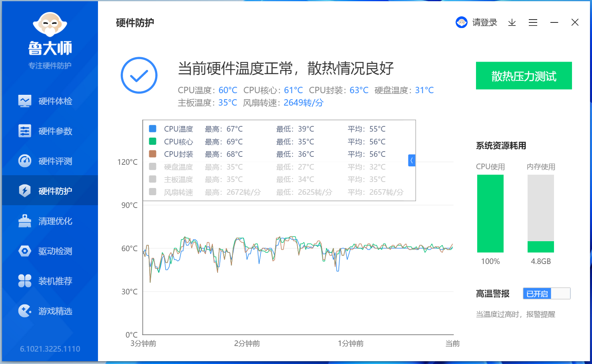Open the hamburger main menu
592x364 pixels.
[x=533, y=22]
